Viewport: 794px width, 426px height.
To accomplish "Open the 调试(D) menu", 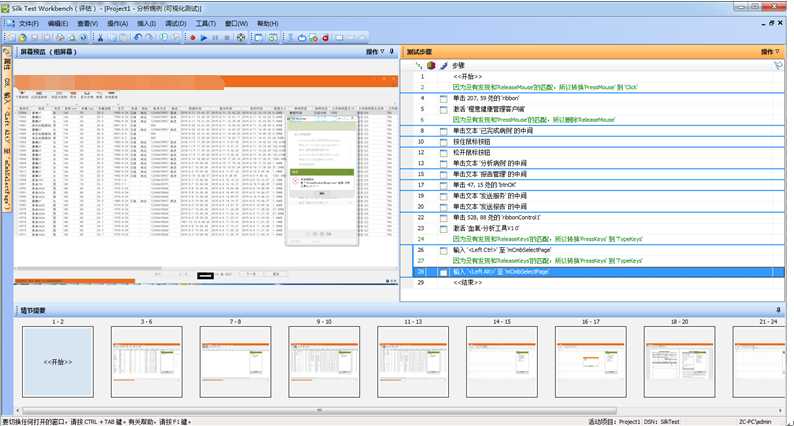I will click(x=176, y=24).
